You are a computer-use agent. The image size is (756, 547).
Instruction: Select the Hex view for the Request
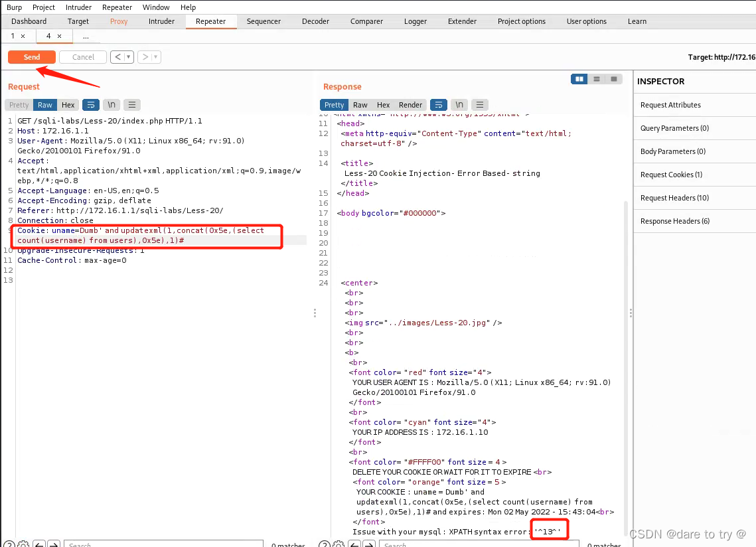point(68,105)
